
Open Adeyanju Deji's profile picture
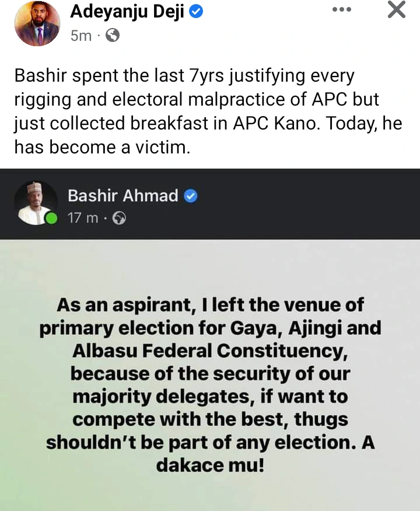click(37, 23)
